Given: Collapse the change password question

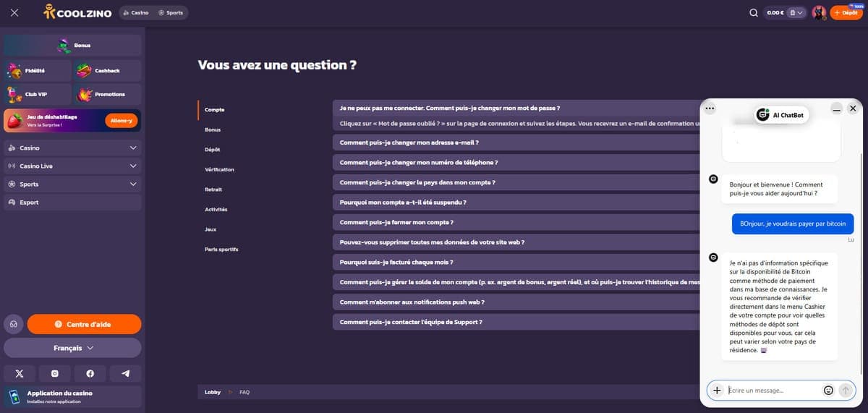Looking at the screenshot, I should (x=516, y=108).
